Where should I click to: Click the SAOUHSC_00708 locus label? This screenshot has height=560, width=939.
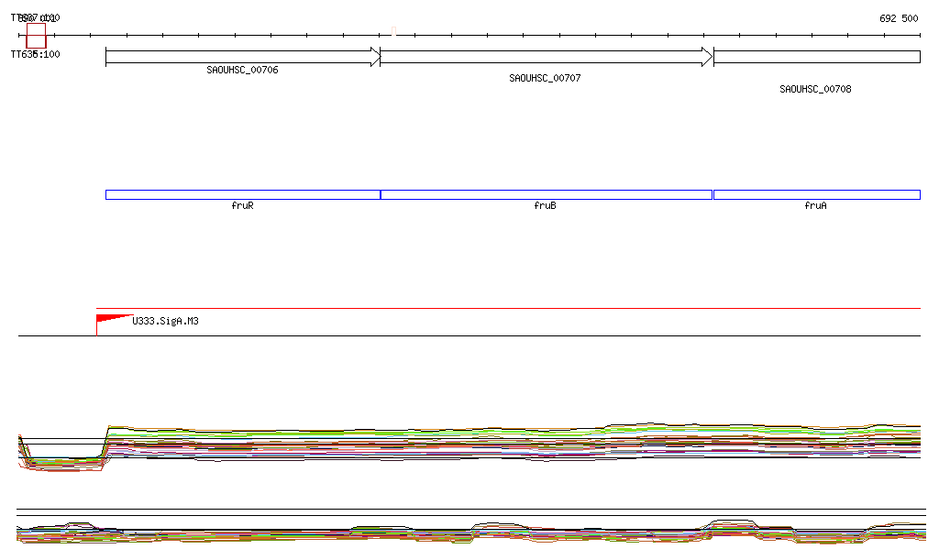pos(815,90)
